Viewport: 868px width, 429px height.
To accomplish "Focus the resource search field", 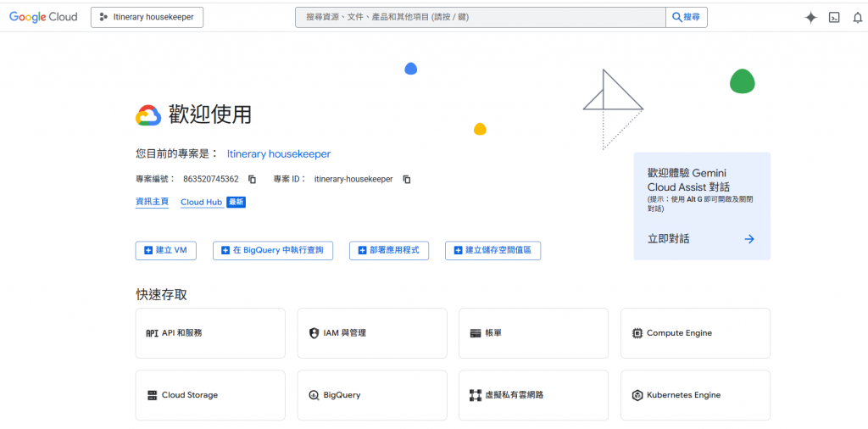I will 480,17.
